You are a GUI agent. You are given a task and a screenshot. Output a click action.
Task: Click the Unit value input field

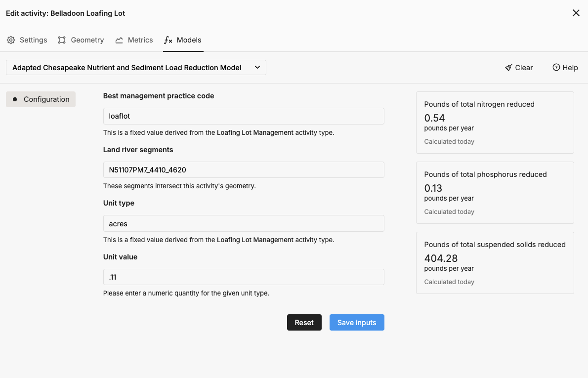tap(244, 277)
